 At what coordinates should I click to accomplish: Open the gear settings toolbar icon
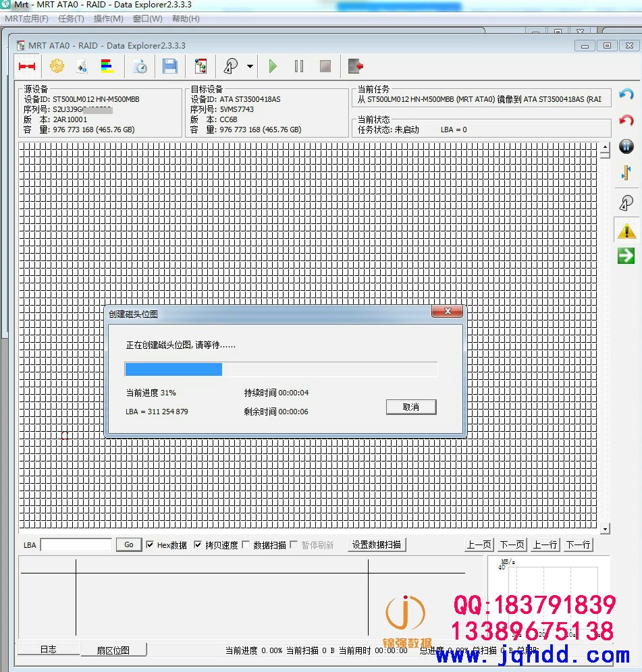point(57,66)
